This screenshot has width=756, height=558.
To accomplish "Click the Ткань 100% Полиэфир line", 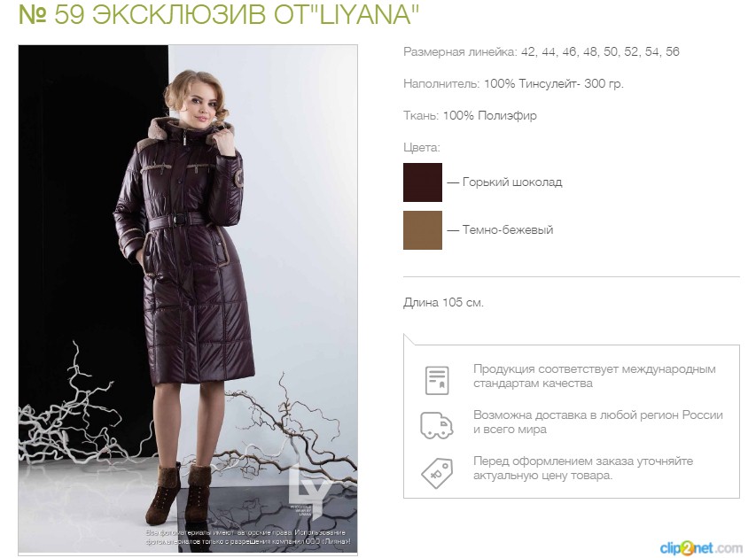I will tap(470, 116).
